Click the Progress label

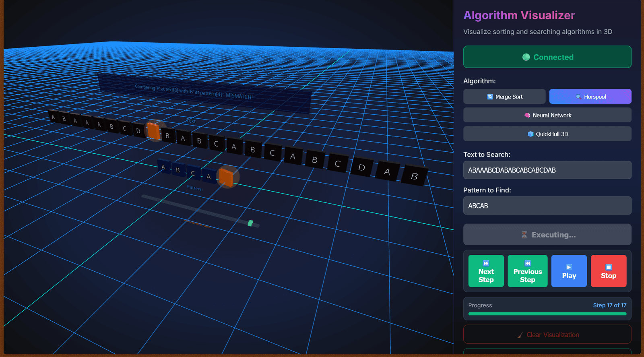coord(480,305)
